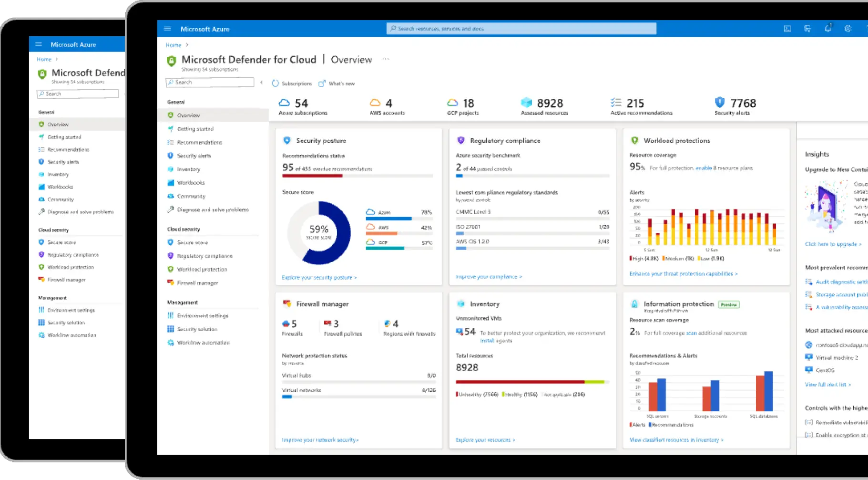
Task: Open the hamburger menu in main Azure header
Action: click(167, 29)
